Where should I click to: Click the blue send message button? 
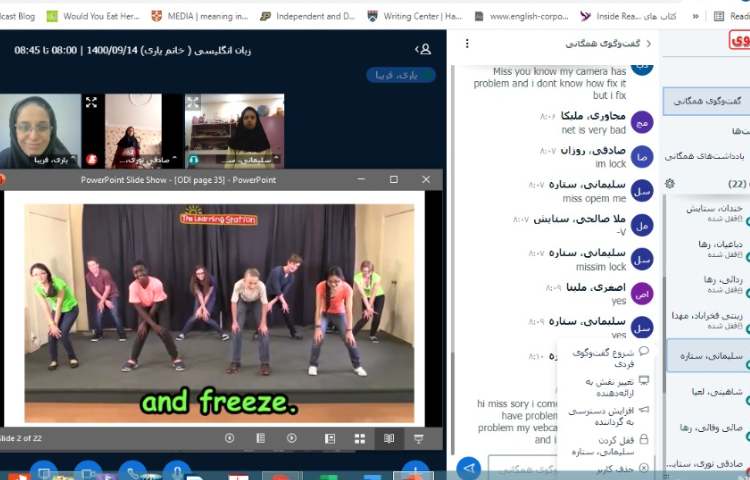pos(469,468)
